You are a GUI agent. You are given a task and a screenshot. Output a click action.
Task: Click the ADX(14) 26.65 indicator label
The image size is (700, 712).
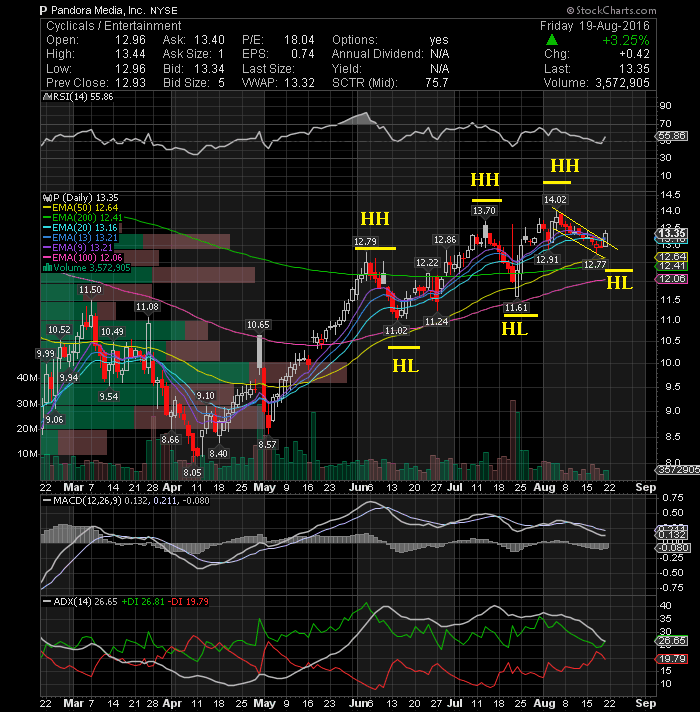[x=80, y=602]
